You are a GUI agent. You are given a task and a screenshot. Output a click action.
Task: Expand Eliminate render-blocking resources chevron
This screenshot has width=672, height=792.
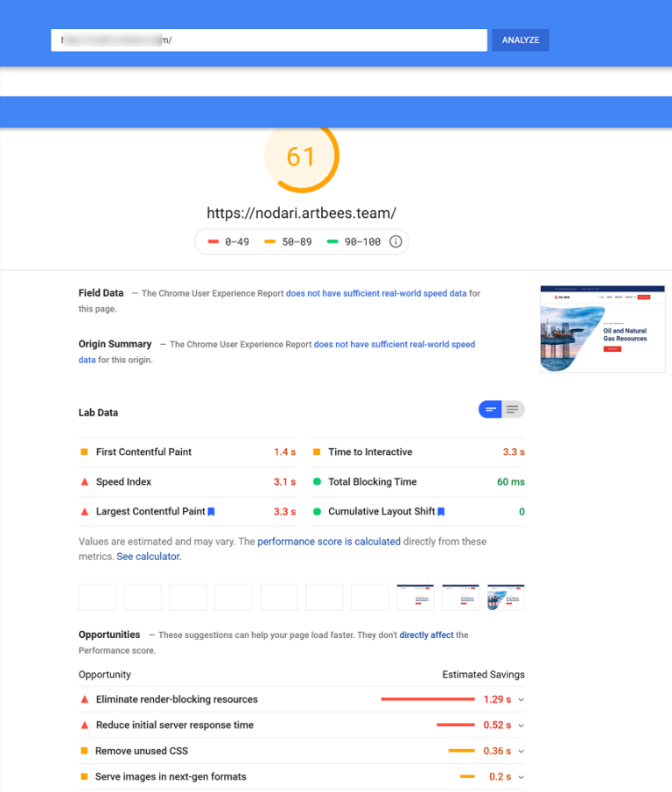pyautogui.click(x=521, y=700)
